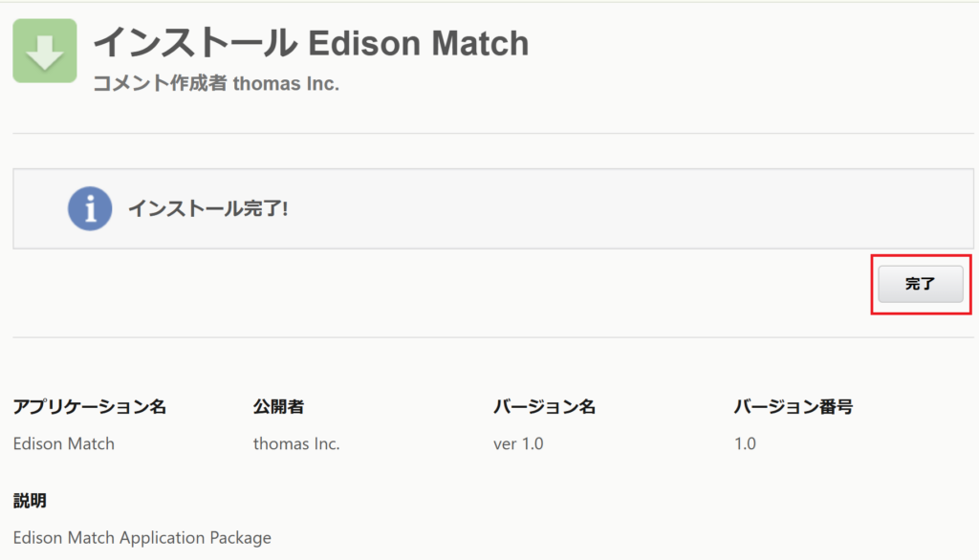
Task: Click the 説明 section label
Action: [x=30, y=501]
